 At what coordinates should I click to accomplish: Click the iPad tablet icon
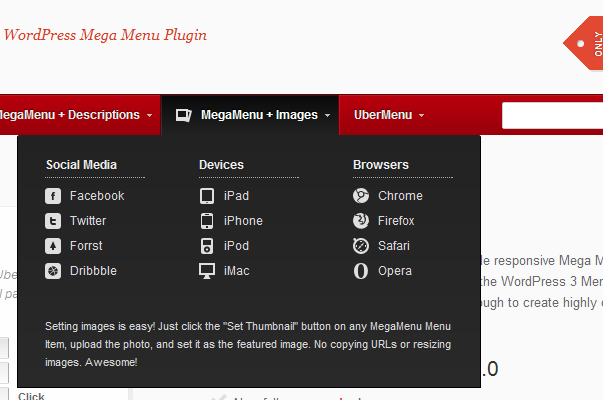207,196
